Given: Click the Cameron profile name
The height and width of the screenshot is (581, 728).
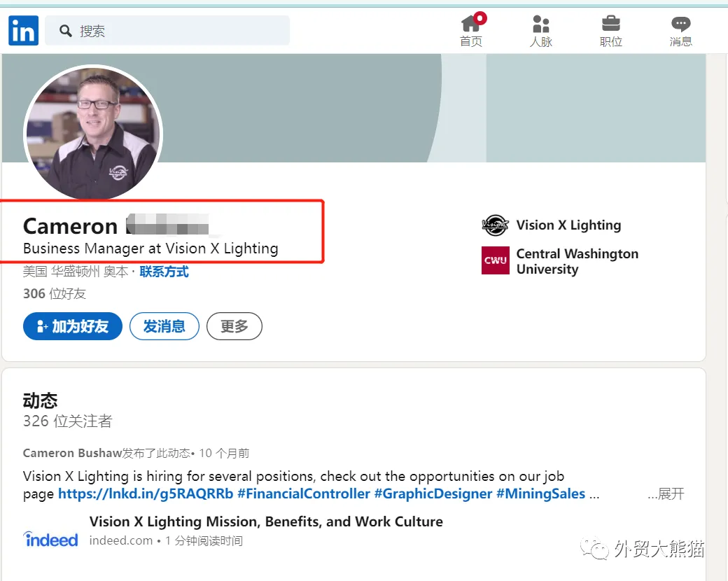Looking at the screenshot, I should click(70, 227).
